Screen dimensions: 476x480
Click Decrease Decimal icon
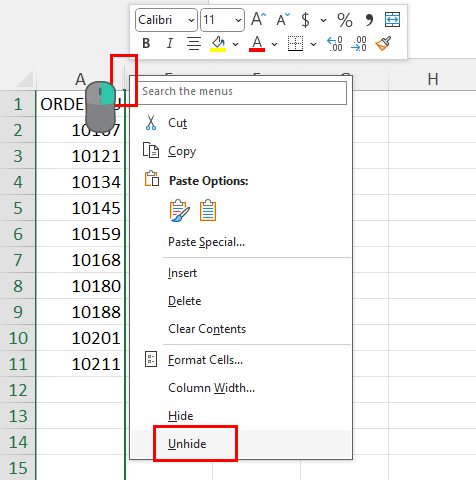click(x=359, y=44)
